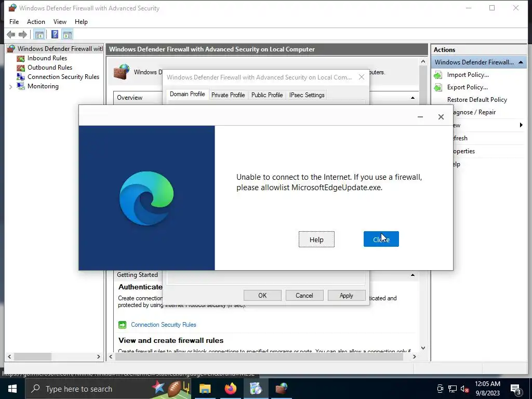
Task: Click the football search highlight icon
Action: click(x=170, y=389)
